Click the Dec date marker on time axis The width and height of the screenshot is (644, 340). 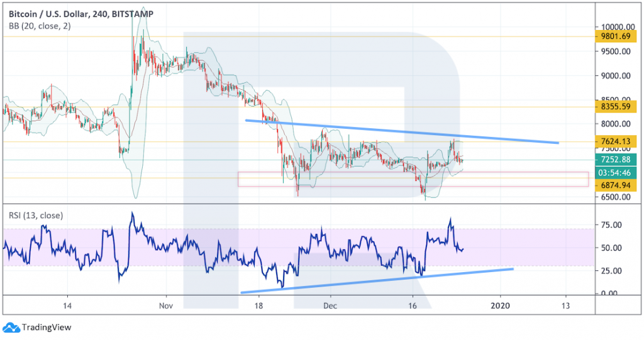(x=330, y=306)
